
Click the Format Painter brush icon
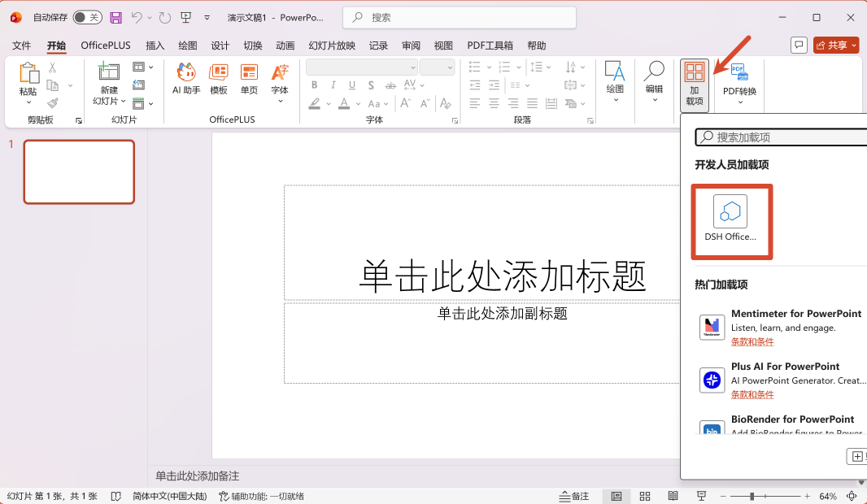point(53,102)
